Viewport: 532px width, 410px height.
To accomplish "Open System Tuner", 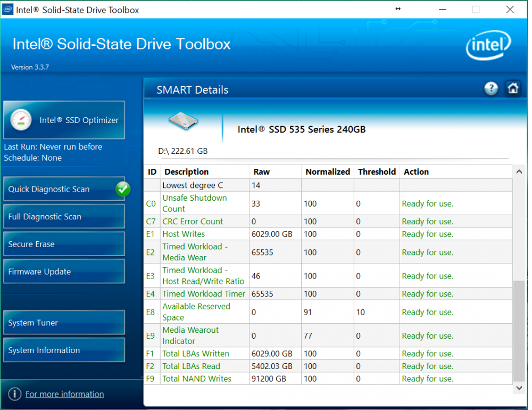I will click(64, 322).
